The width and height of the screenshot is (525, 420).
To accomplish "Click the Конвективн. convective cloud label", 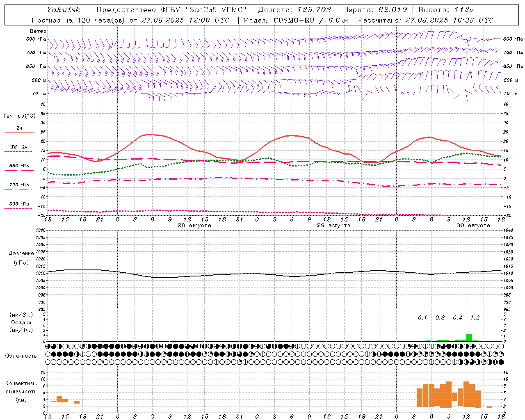I will pyautogui.click(x=21, y=383).
